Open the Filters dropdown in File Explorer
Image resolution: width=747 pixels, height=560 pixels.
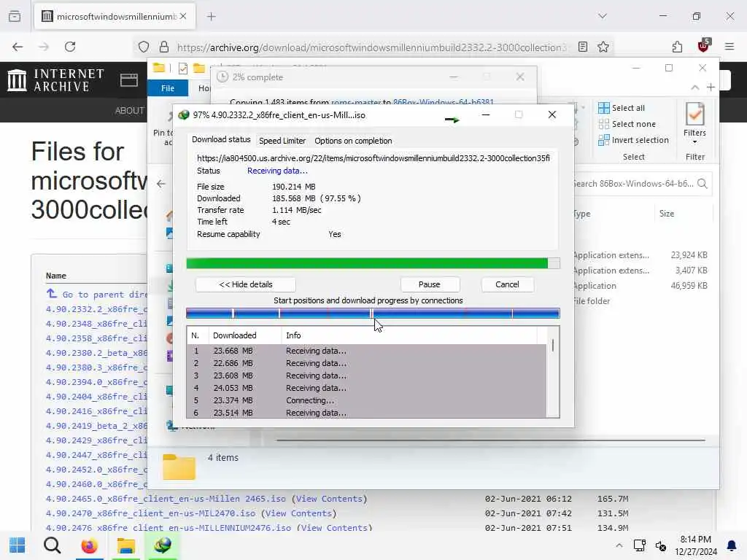[695, 123]
